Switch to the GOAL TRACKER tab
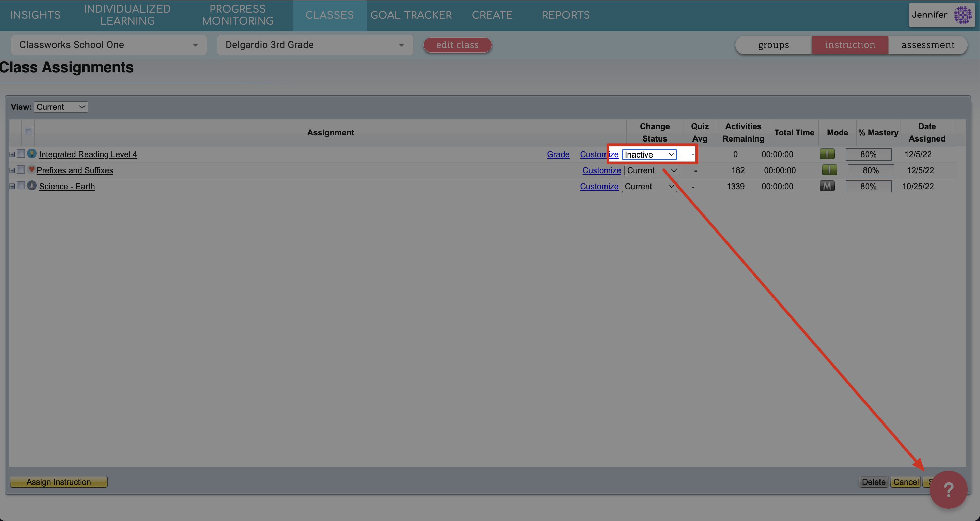The height and width of the screenshot is (521, 980). coord(411,15)
